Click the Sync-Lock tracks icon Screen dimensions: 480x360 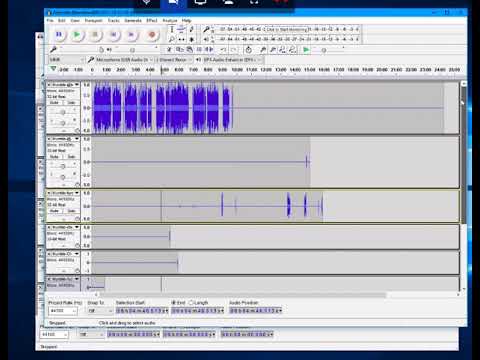coord(248,50)
